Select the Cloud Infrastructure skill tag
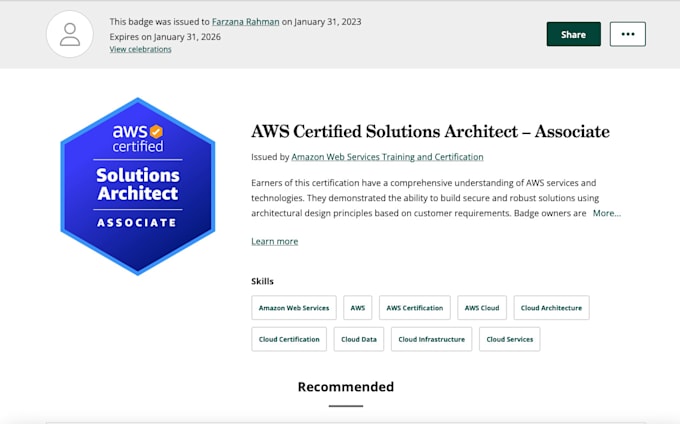The width and height of the screenshot is (680, 424). click(431, 339)
